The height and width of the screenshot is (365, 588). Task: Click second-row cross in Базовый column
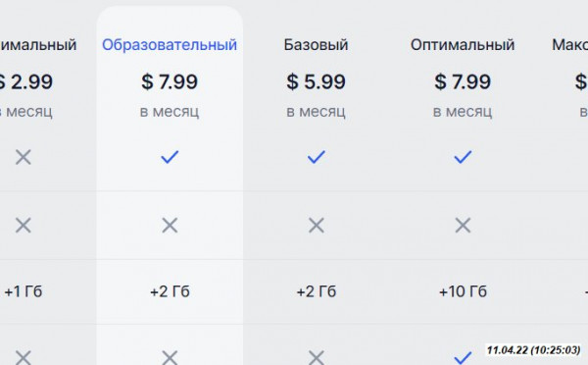[317, 226]
